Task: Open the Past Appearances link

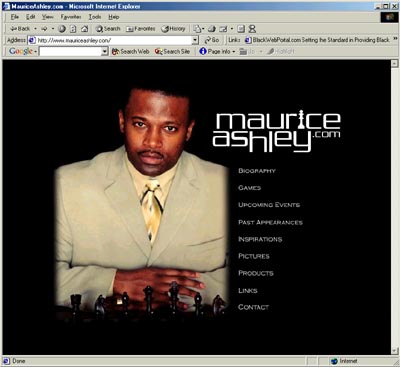Action: 270,222
